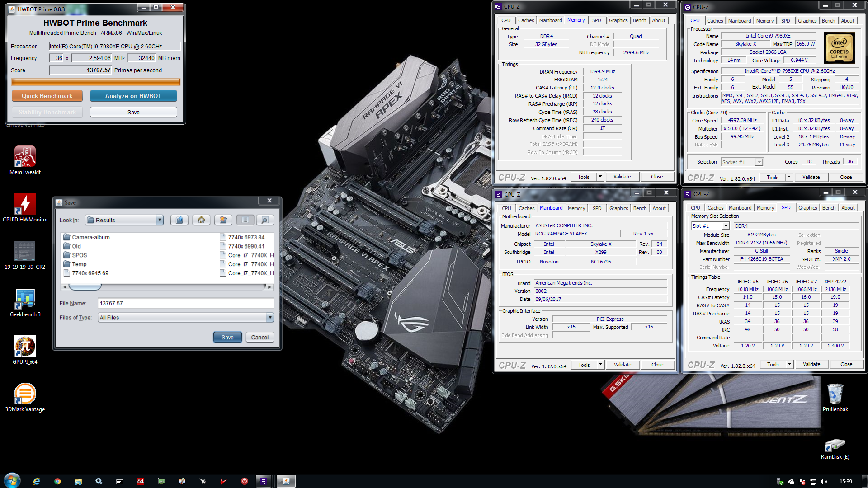
Task: Open the command prompt taskbar icon
Action: point(120,481)
